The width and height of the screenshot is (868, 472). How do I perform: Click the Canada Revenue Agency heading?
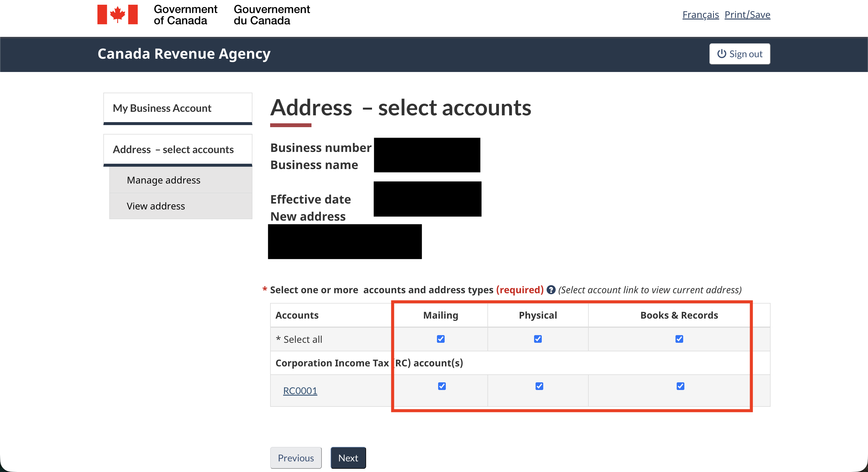(x=184, y=54)
